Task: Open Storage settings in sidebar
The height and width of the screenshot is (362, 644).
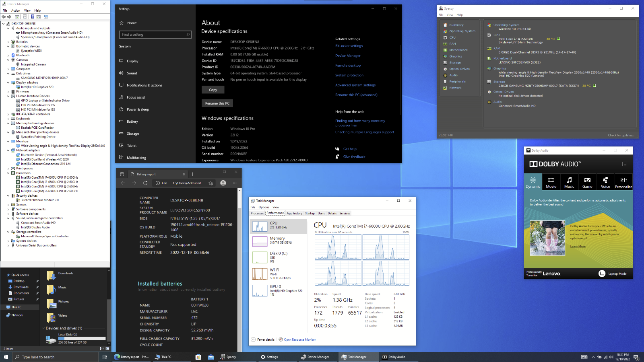Action: 133,134
